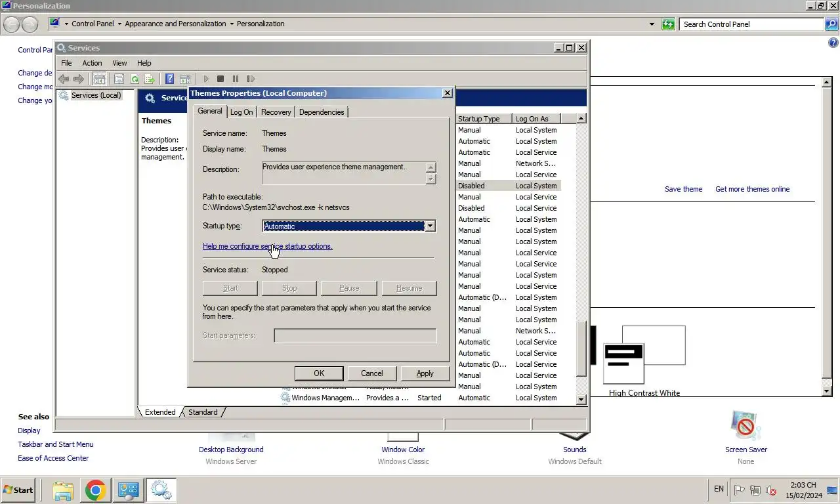Click OK in Themes Properties
This screenshot has width=840, height=504.
point(319,373)
